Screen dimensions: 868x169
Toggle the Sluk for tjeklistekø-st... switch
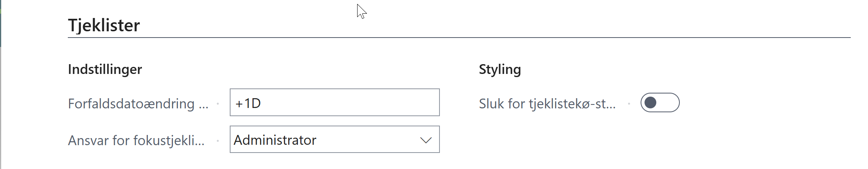[660, 102]
